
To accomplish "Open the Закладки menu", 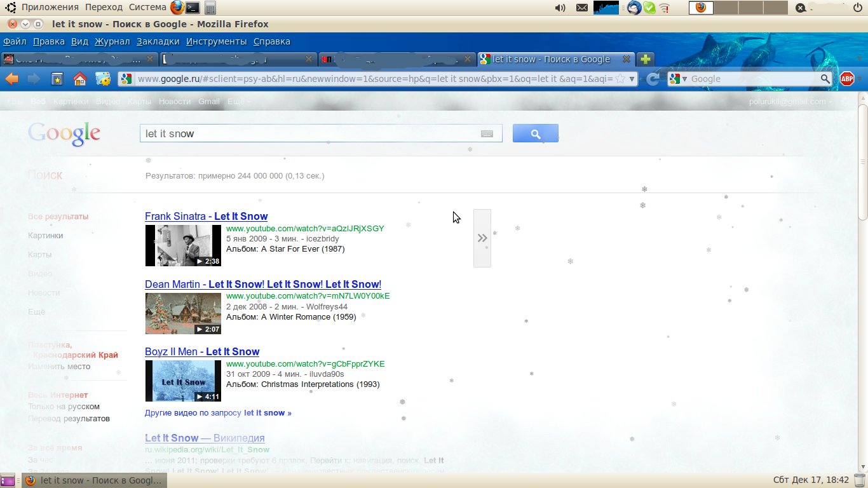I will pyautogui.click(x=158, y=41).
